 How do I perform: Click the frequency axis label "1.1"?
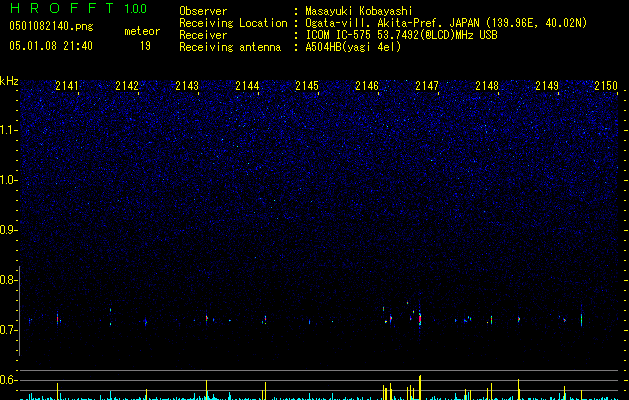coord(8,130)
